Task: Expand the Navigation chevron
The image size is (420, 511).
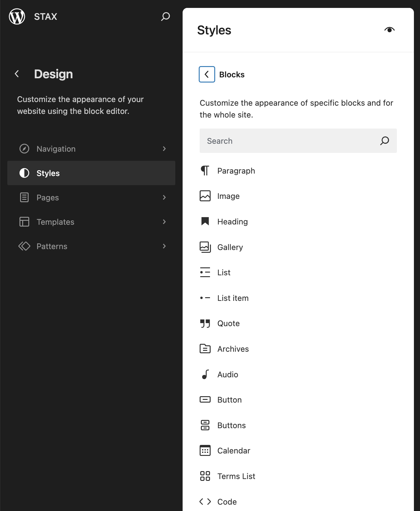Action: click(x=164, y=149)
